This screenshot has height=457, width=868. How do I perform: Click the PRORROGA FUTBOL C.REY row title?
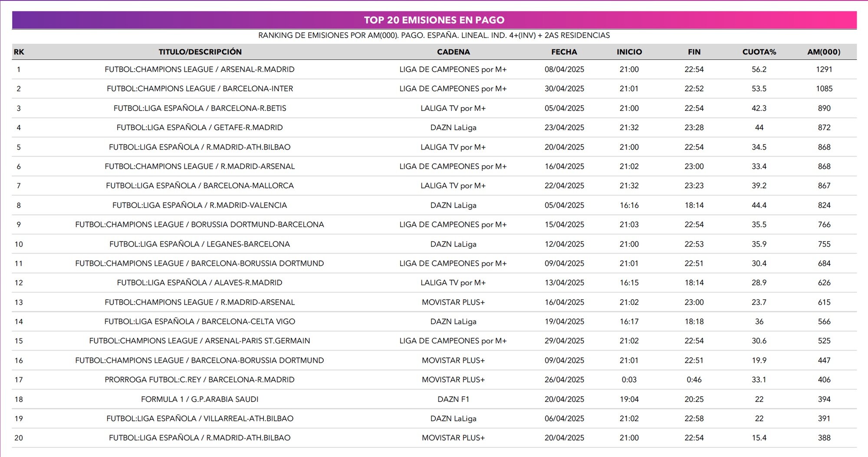[200, 380]
